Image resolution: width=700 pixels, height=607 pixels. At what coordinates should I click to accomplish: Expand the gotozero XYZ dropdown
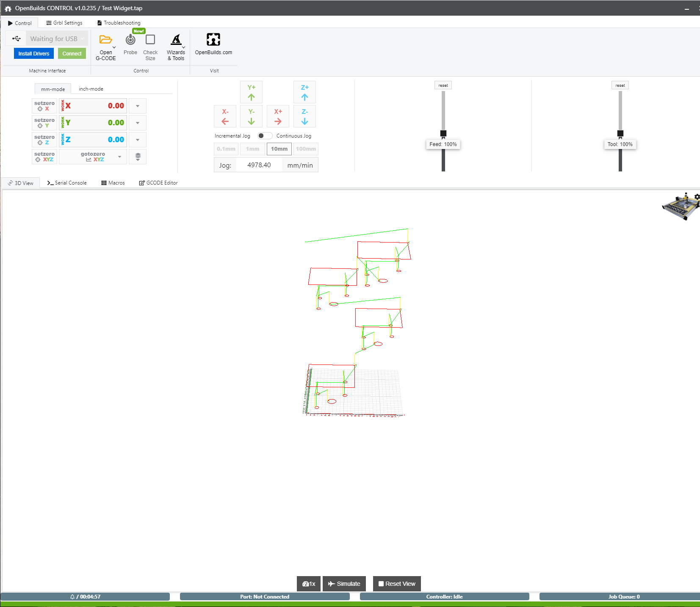point(119,157)
